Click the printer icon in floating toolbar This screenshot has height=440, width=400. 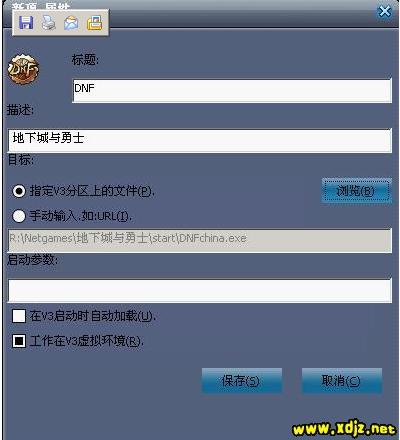(x=49, y=23)
